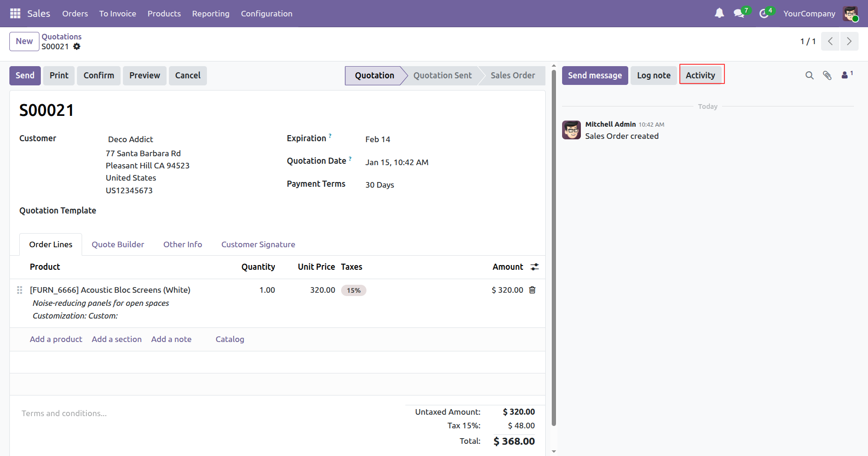Go to the next record arrow
The image size is (868, 456).
click(849, 41)
